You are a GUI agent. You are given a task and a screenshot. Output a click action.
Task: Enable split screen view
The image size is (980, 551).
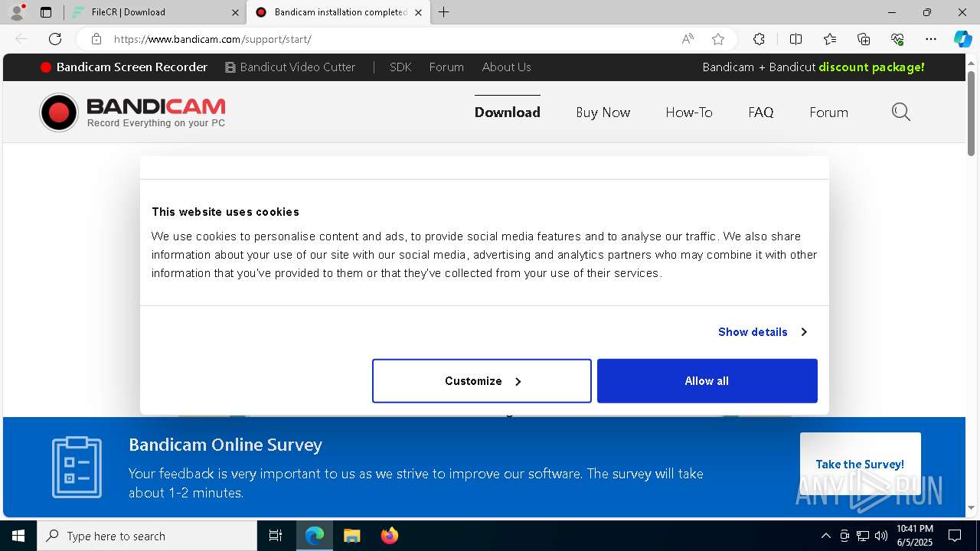(795, 39)
